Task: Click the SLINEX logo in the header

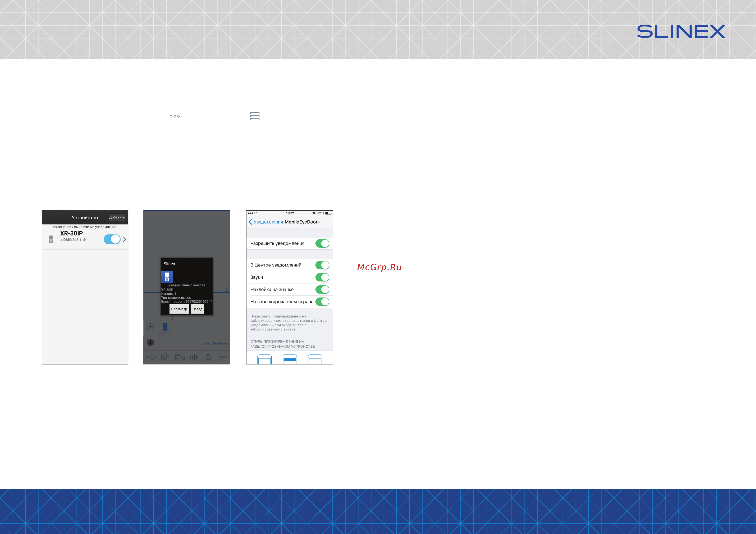Action: pyautogui.click(x=681, y=32)
